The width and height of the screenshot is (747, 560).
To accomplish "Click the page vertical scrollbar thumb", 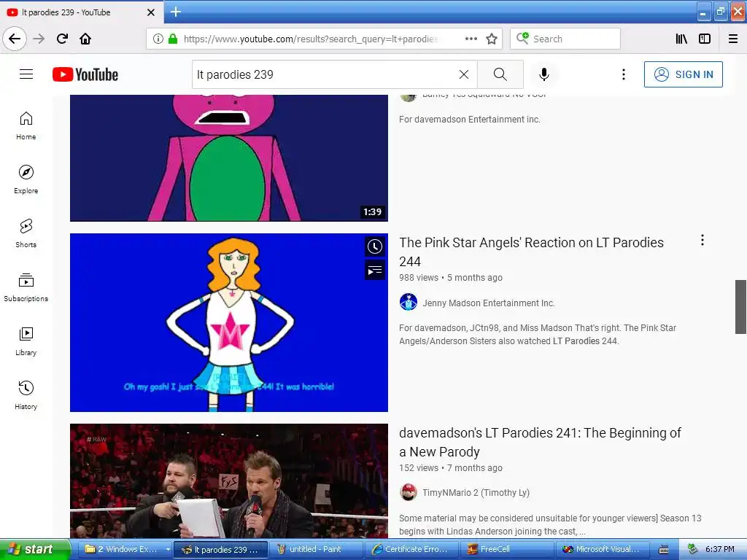I will pos(741,307).
